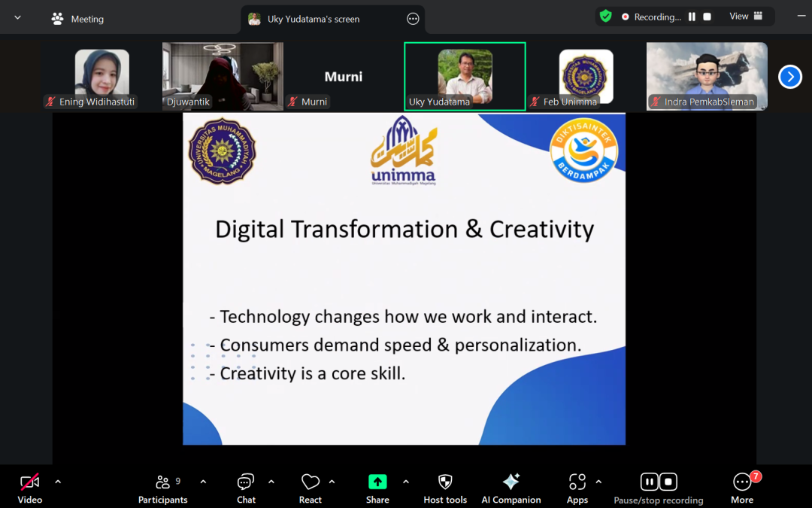Open the View layout menu
The image size is (812, 508).
point(746,16)
